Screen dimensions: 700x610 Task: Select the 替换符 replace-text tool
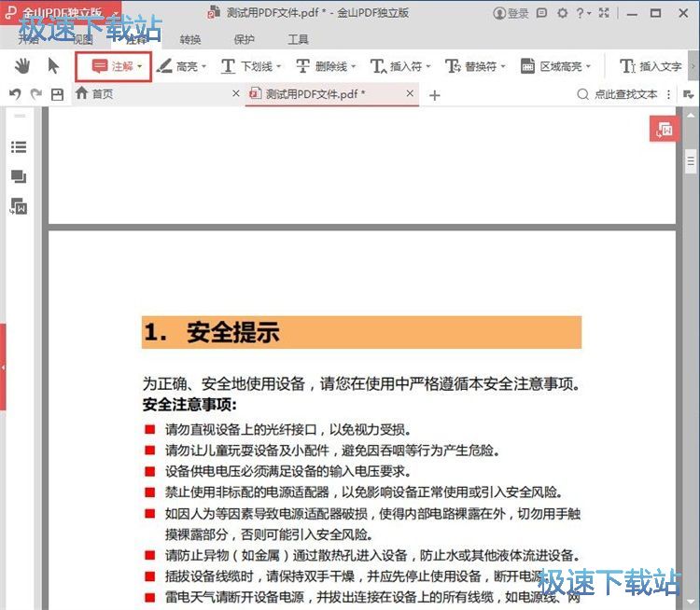(471, 66)
